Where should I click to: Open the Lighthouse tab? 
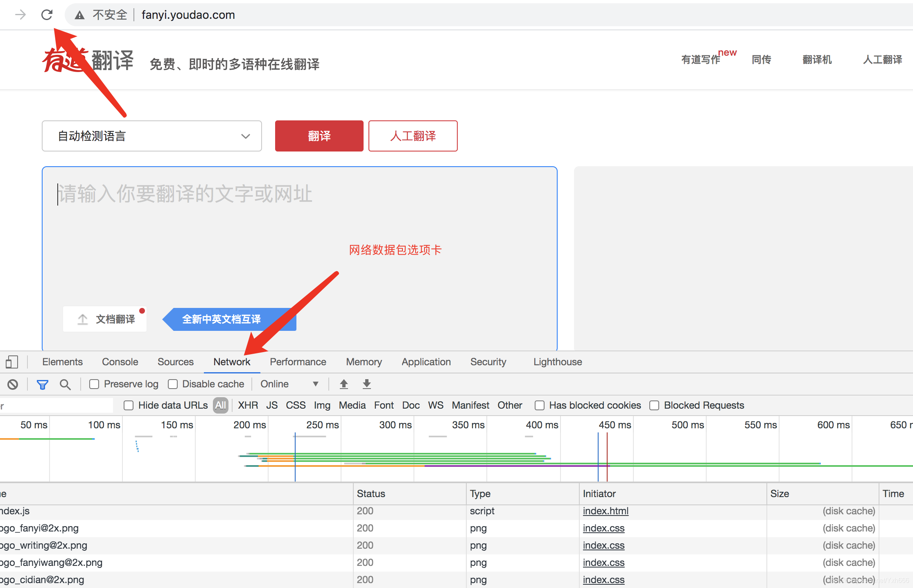(x=558, y=362)
